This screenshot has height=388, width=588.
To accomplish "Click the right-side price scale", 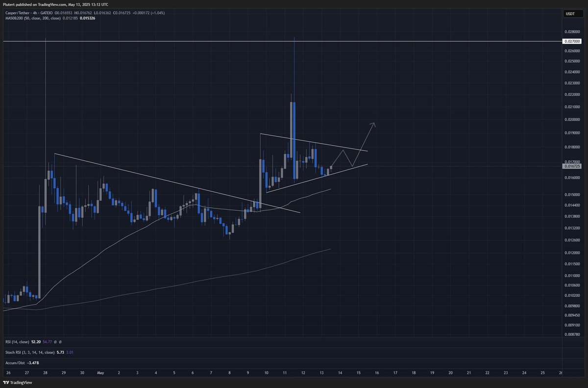I will click(573, 196).
